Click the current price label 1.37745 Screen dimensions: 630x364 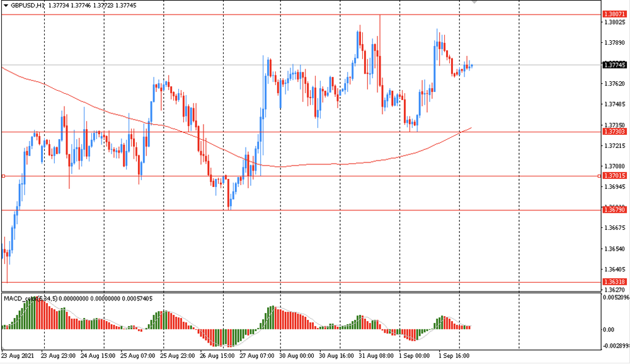(615, 65)
